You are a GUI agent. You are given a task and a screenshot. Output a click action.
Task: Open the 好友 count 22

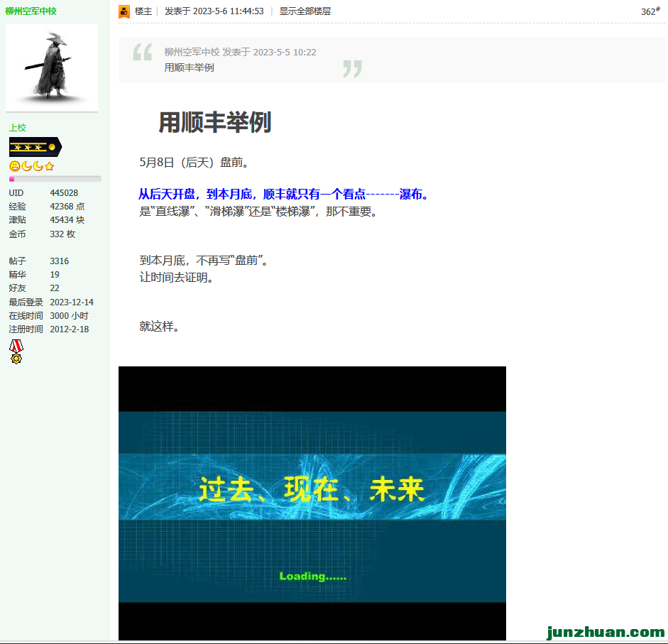(x=55, y=288)
